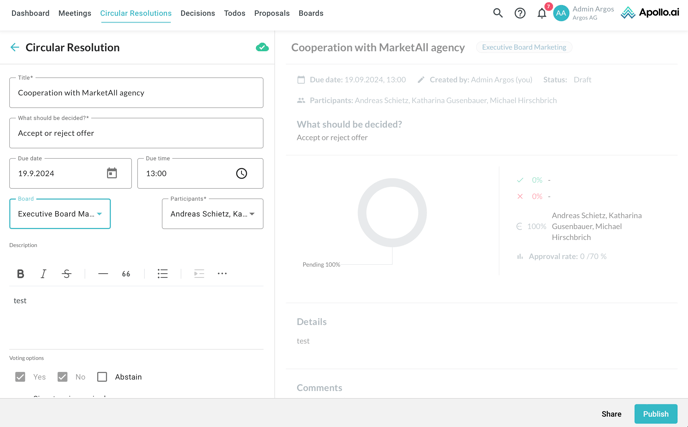The width and height of the screenshot is (688, 427).
Task: Click the back arrow beside Circular Resolution
Action: [15, 47]
